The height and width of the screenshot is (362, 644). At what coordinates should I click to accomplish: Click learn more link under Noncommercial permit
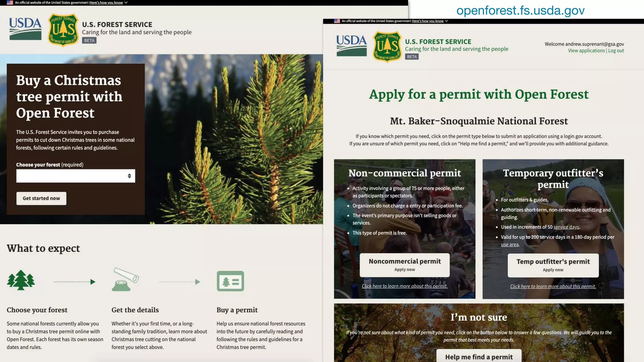click(404, 286)
